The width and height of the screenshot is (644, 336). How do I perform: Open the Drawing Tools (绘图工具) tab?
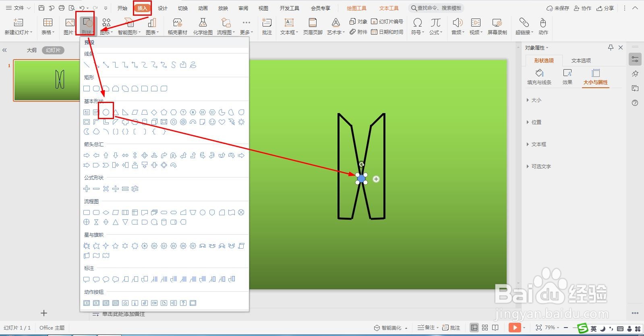[x=356, y=8]
